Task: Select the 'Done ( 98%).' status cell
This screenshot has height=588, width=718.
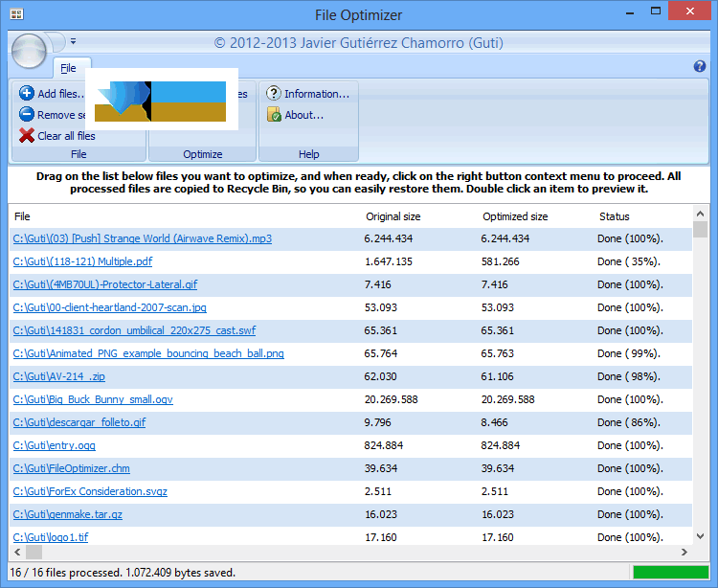Action: [629, 377]
